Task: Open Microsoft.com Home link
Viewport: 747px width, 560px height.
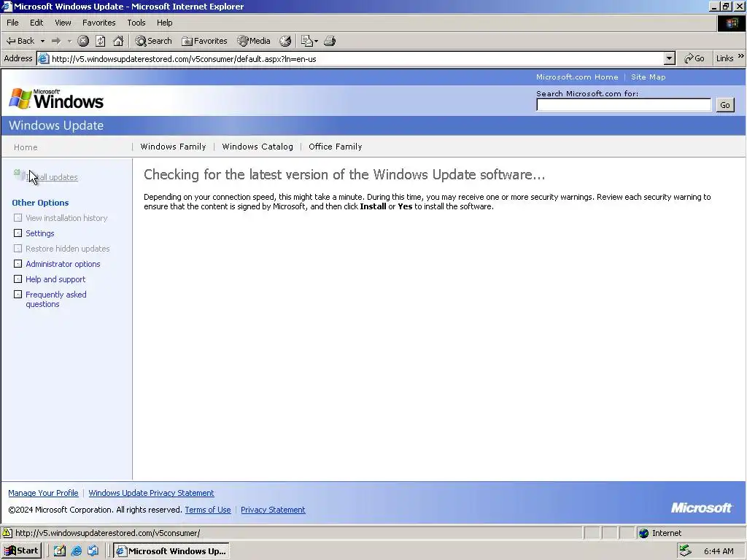Action: [x=577, y=77]
